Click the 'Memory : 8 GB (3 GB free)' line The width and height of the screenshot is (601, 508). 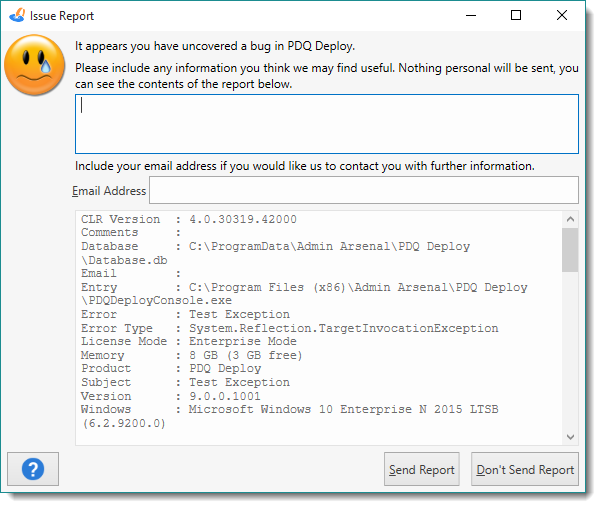[192, 355]
